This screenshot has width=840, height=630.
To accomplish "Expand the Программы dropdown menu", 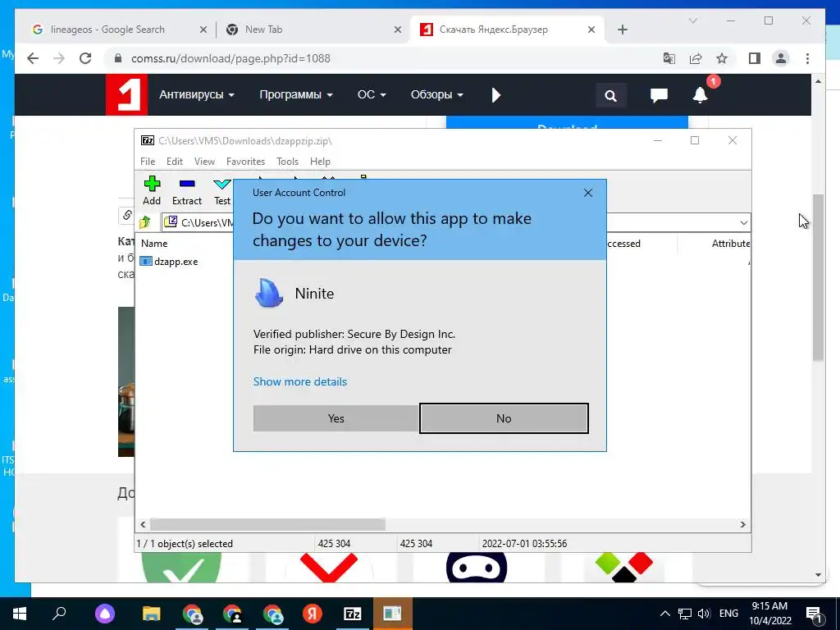I will (x=295, y=95).
